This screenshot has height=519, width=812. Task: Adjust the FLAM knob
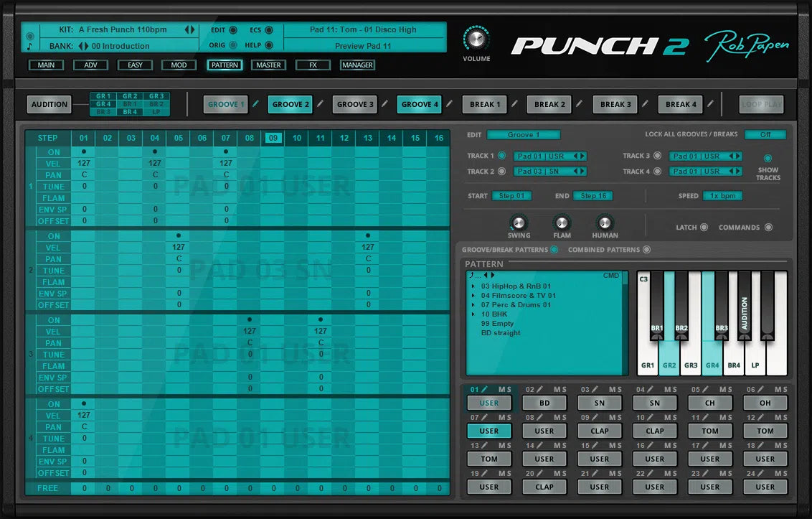[x=562, y=223]
